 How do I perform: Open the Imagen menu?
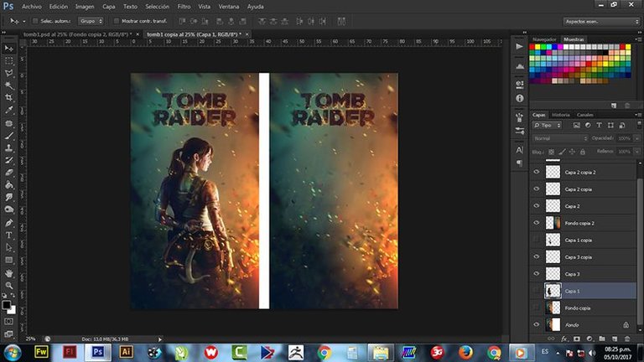click(x=85, y=7)
